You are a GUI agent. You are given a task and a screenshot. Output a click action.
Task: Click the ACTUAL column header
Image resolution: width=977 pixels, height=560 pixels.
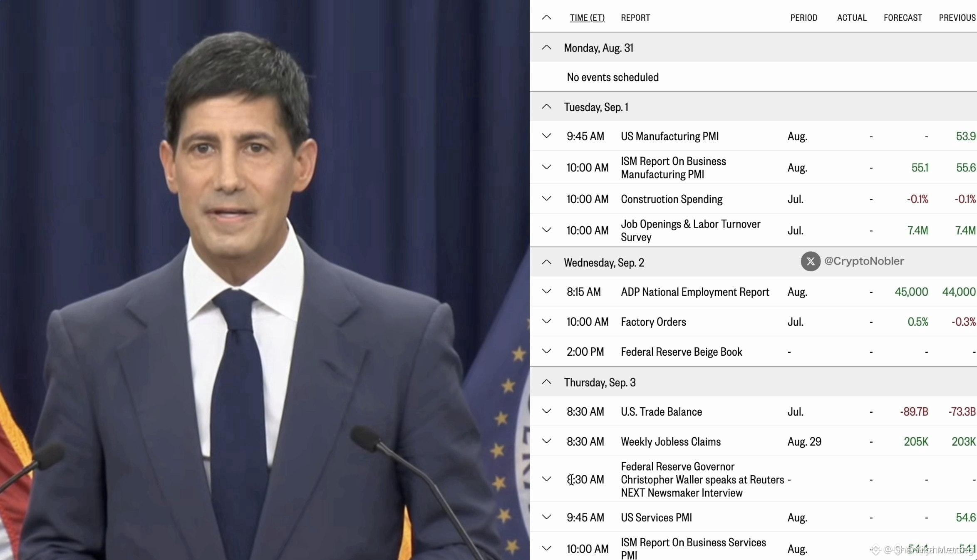852,18
